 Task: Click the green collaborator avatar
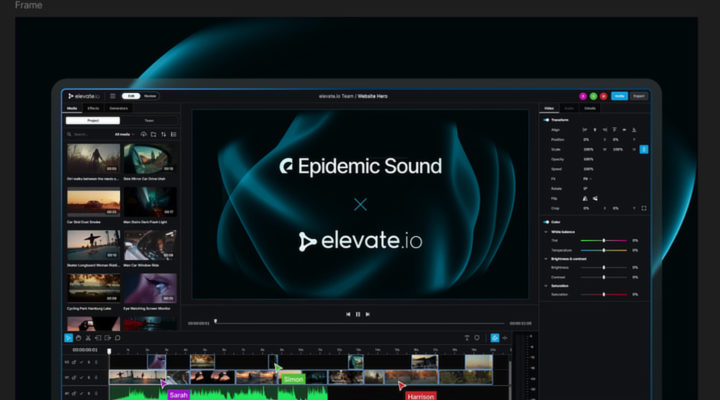(593, 96)
